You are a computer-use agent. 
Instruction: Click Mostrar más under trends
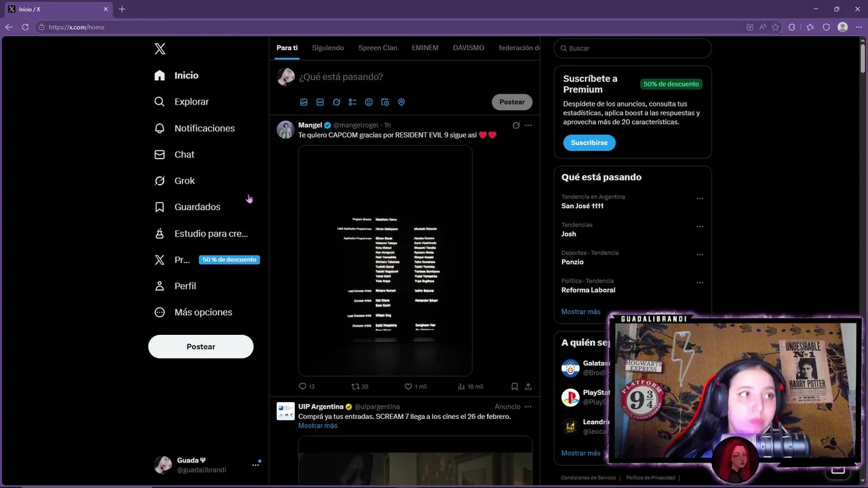[580, 312]
